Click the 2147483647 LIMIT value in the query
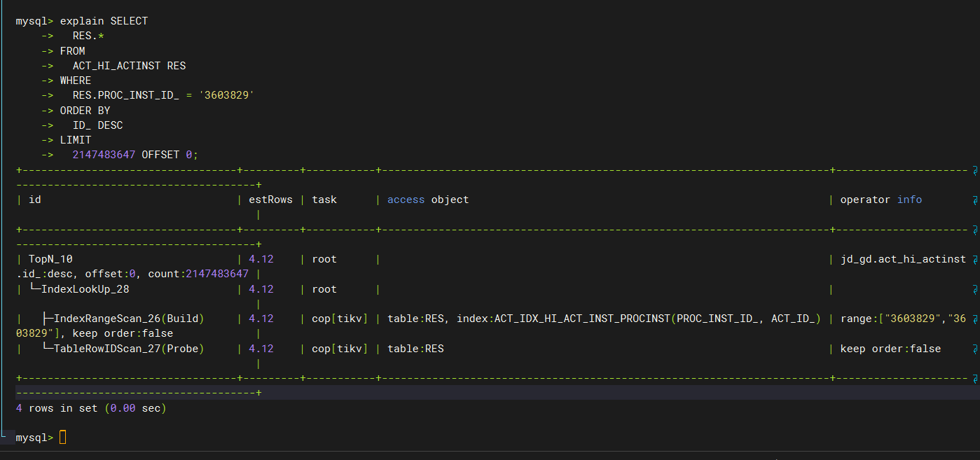Screen dimensions: 980x460 [104, 155]
